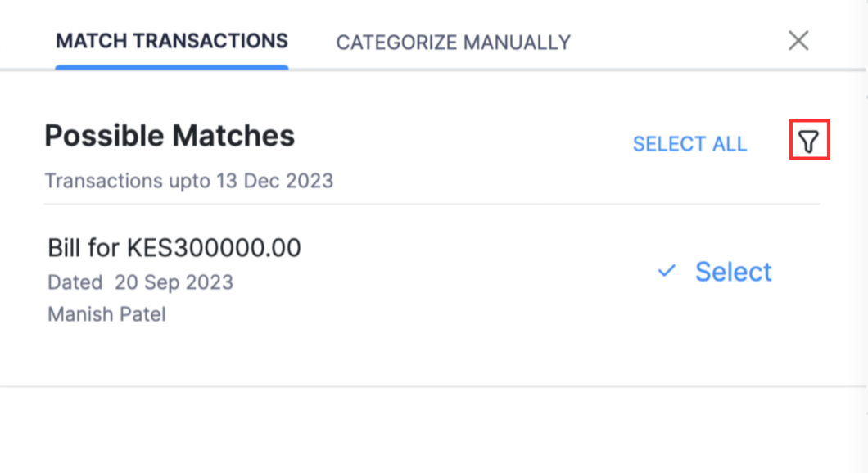This screenshot has height=473, width=868.
Task: Click the Possible Matches heading
Action: (x=170, y=136)
